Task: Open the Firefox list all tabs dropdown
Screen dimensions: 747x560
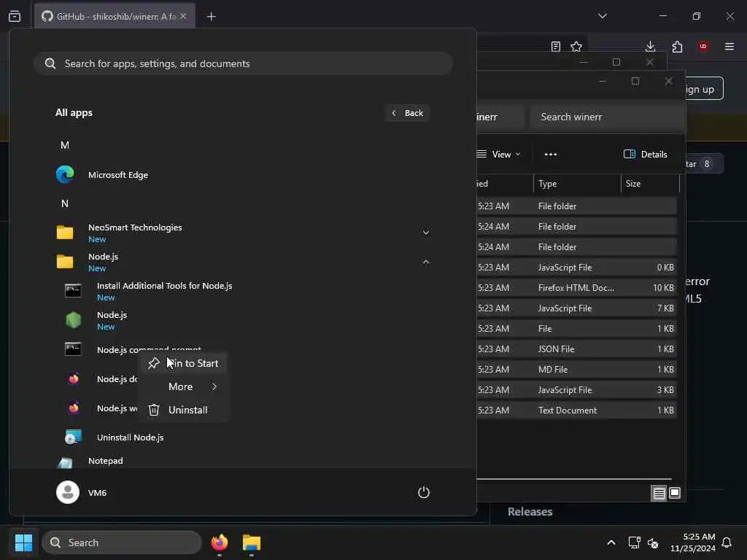Action: [x=603, y=16]
